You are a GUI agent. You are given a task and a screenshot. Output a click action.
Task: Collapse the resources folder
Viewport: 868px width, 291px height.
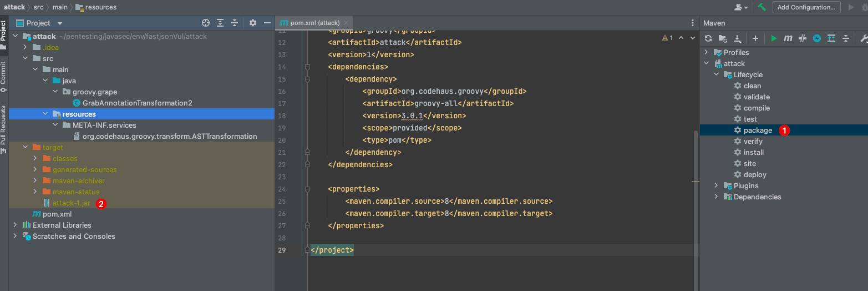point(45,114)
